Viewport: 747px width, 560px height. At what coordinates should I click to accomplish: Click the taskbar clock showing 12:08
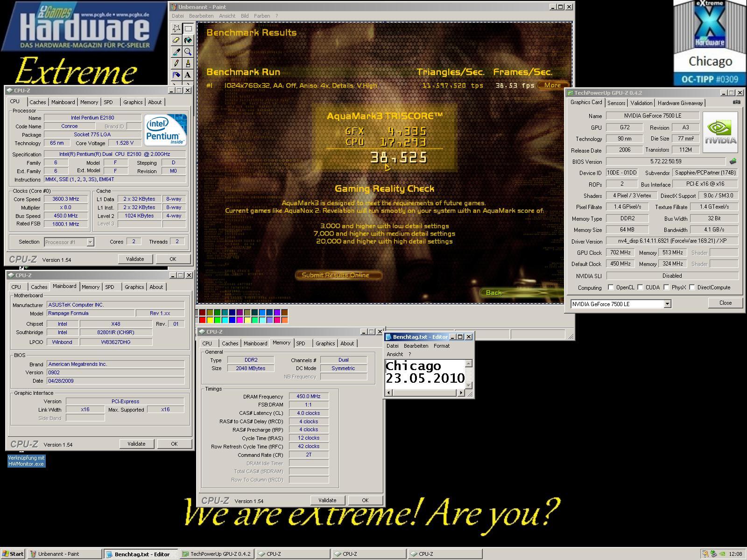(x=735, y=554)
